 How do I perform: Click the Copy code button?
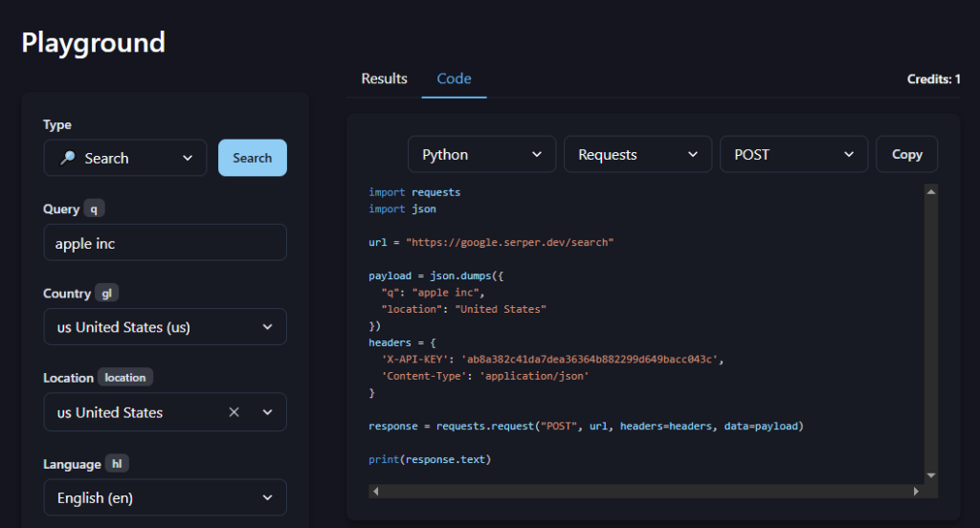[907, 154]
